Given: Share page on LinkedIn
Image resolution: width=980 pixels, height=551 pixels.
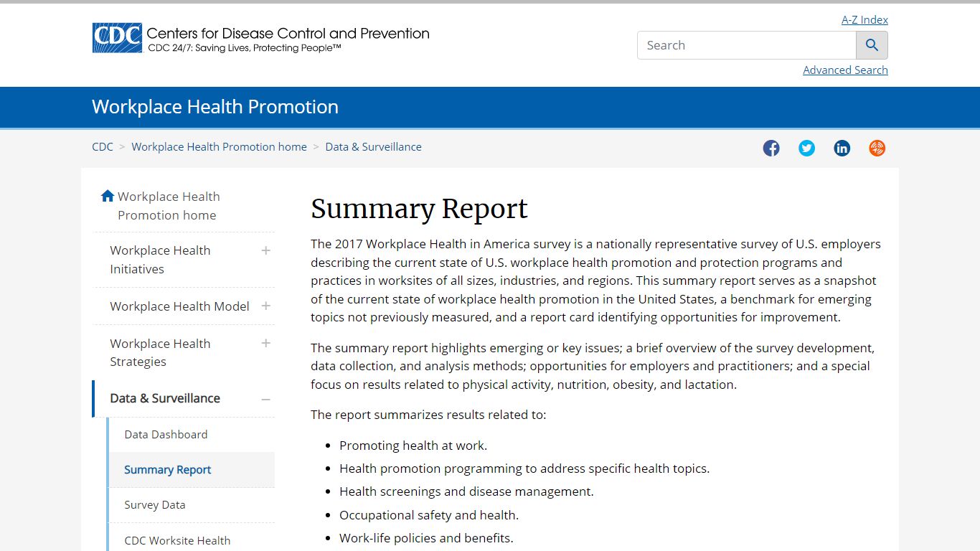Looking at the screenshot, I should pyautogui.click(x=842, y=149).
